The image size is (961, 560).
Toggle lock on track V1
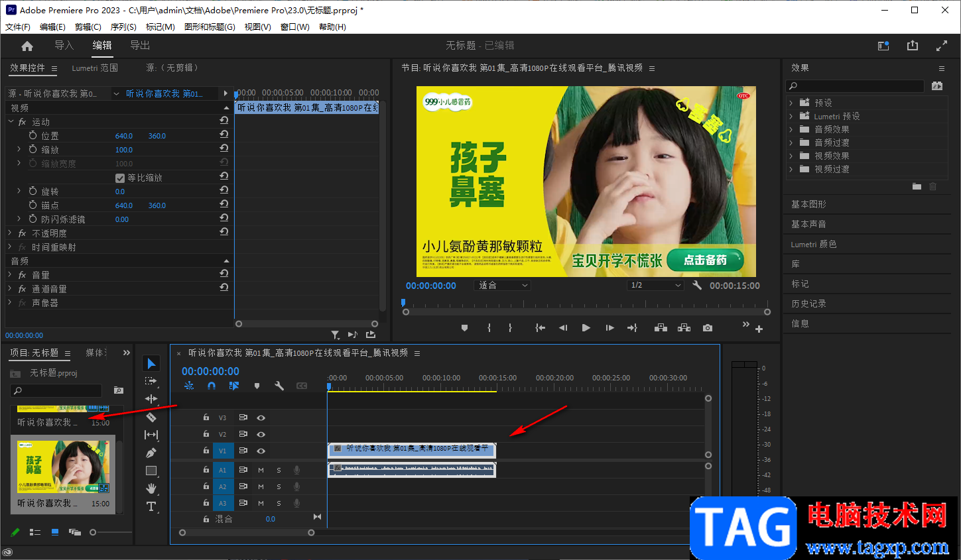206,451
